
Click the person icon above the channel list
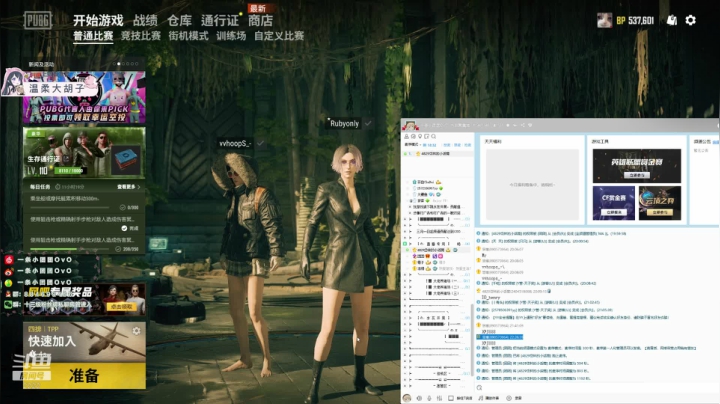pos(406,136)
